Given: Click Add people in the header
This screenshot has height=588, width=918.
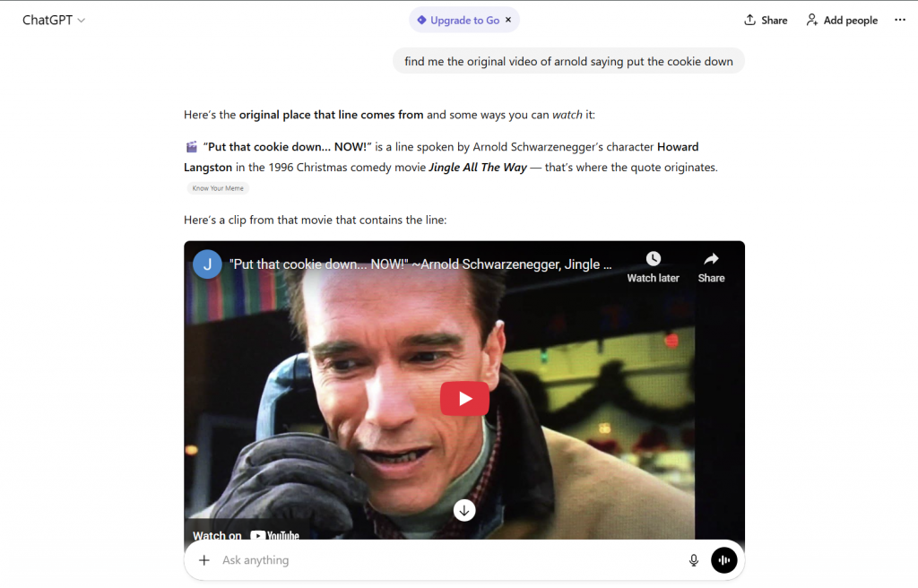Looking at the screenshot, I should point(842,20).
